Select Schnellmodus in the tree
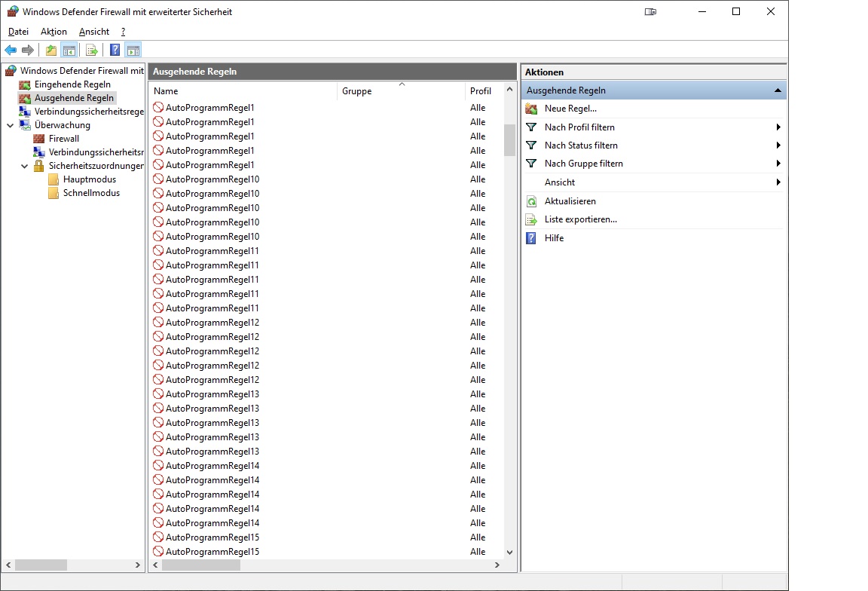The image size is (868, 591). [91, 193]
